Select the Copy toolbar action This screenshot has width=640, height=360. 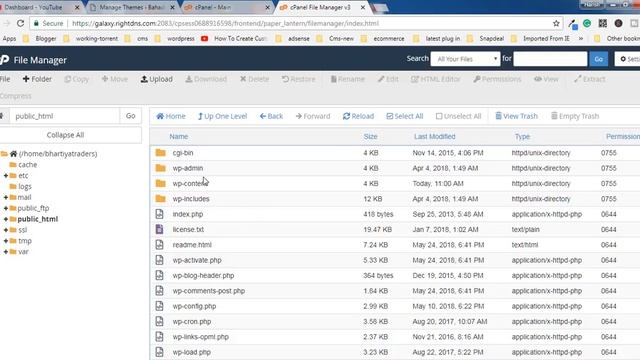(x=76, y=79)
